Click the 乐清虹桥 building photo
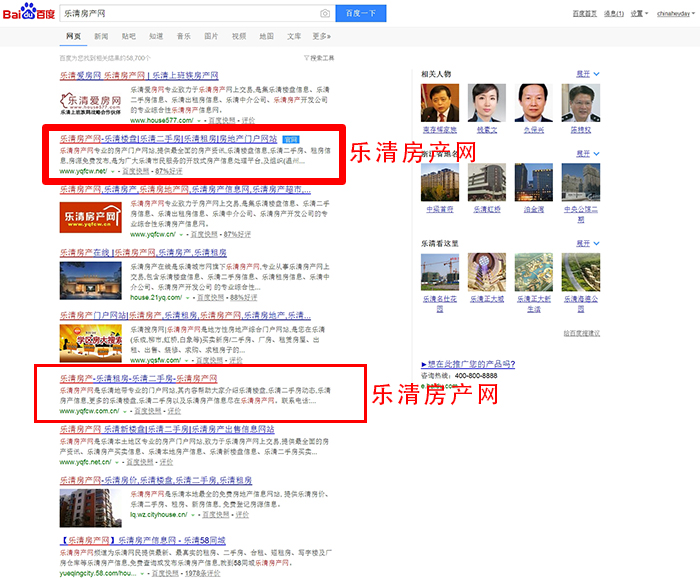Viewport: 700px width, 578px height. coord(487,182)
